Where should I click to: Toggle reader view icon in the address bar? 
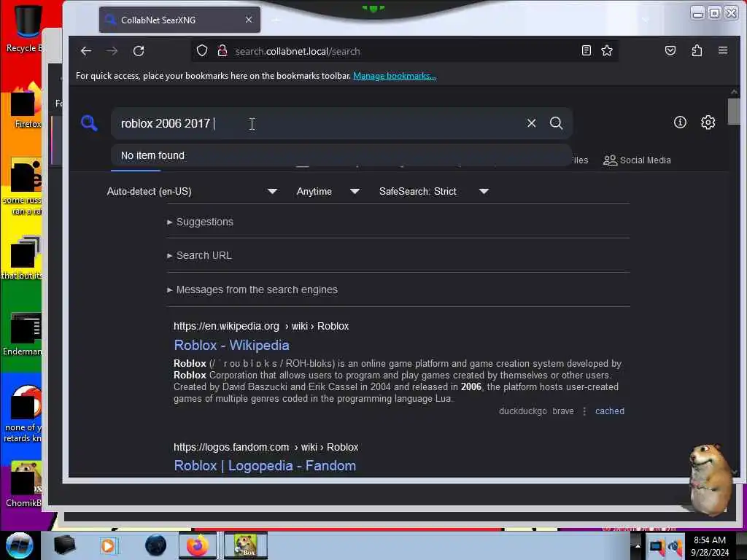[587, 50]
